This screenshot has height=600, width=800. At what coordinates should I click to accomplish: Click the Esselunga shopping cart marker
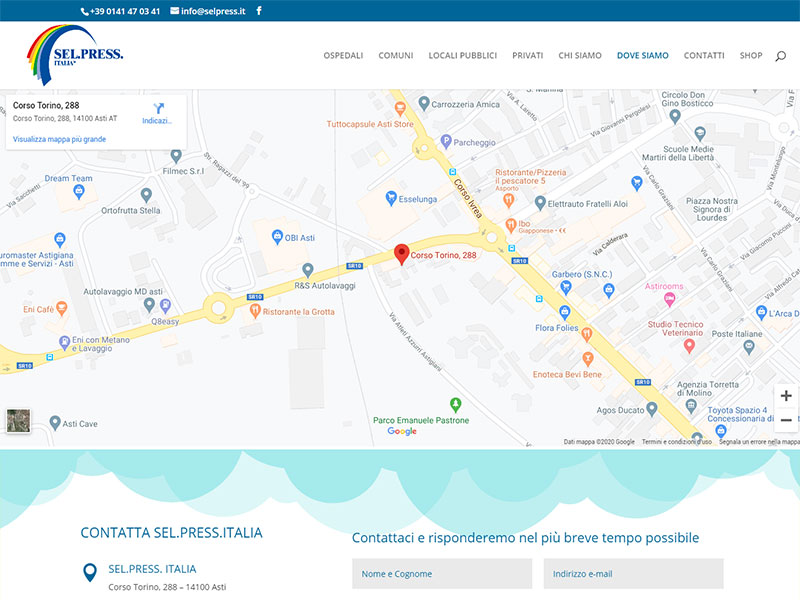[x=391, y=198]
